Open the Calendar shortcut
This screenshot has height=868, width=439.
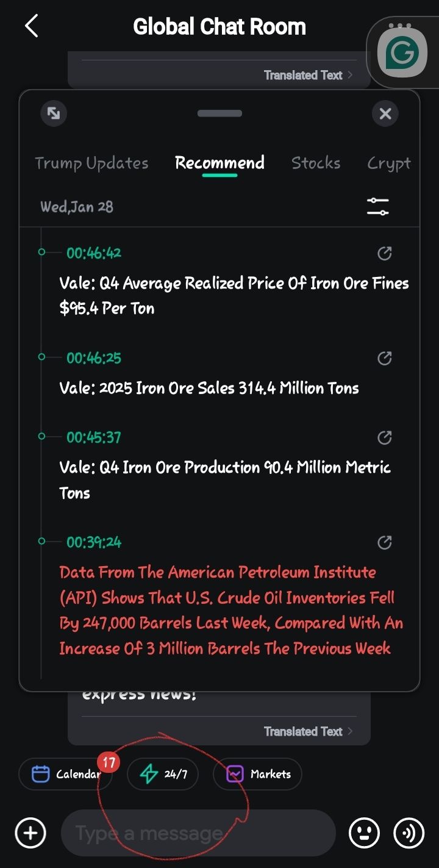tap(66, 774)
